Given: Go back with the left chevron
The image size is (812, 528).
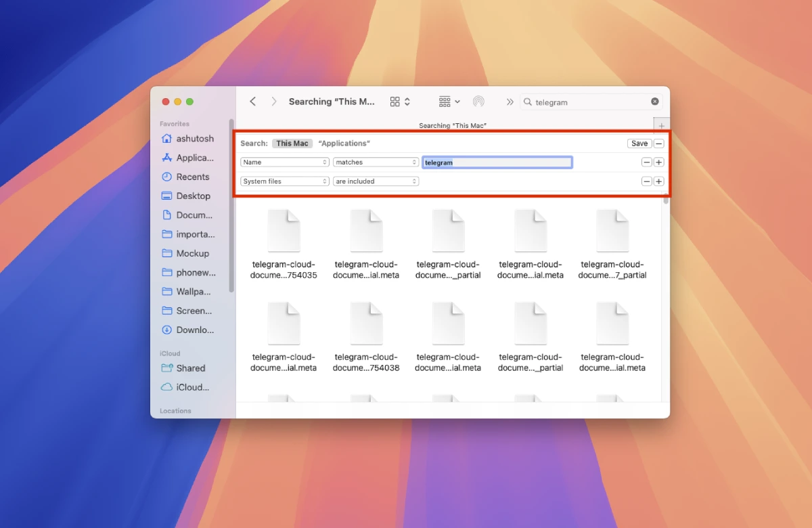Looking at the screenshot, I should pos(252,102).
